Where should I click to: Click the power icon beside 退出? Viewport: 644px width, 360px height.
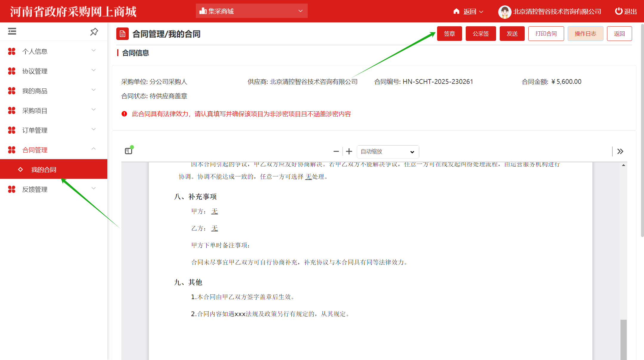pyautogui.click(x=619, y=11)
